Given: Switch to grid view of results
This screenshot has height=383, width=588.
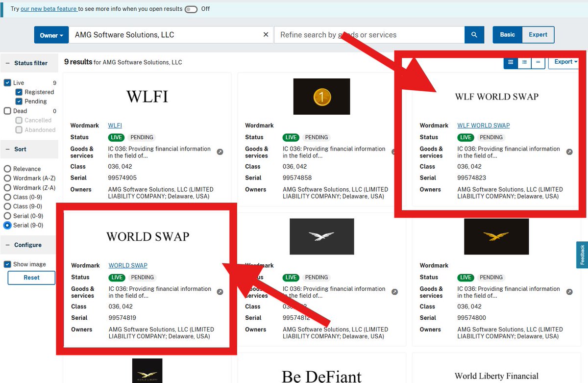Looking at the screenshot, I should 511,62.
